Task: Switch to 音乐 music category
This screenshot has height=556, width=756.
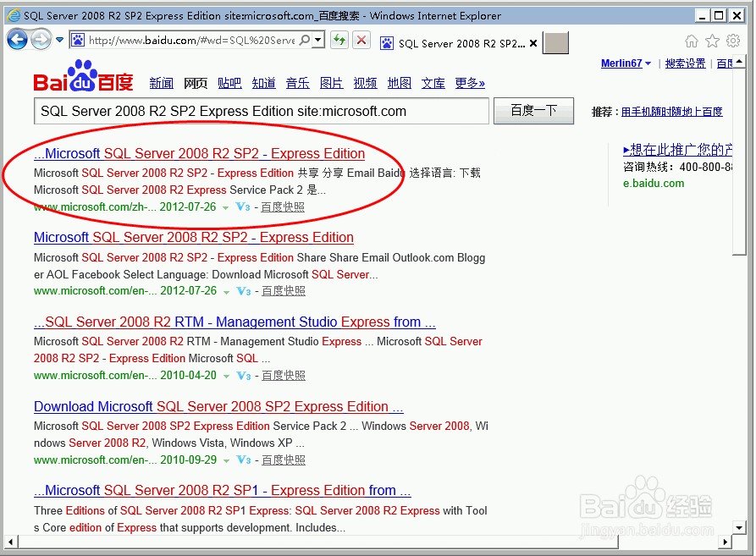Action: pos(297,83)
